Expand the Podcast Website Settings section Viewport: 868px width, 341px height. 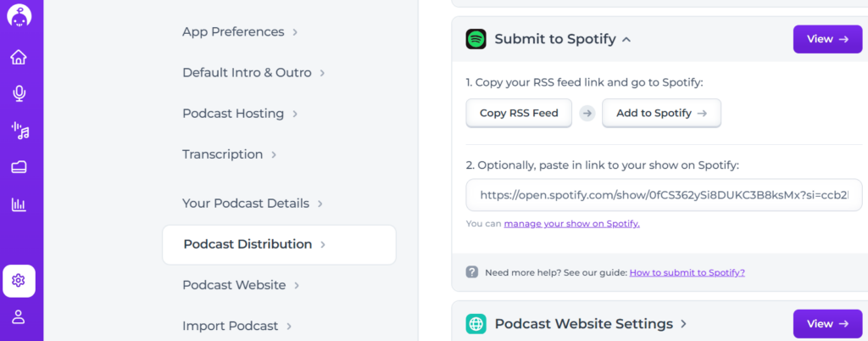pyautogui.click(x=684, y=324)
